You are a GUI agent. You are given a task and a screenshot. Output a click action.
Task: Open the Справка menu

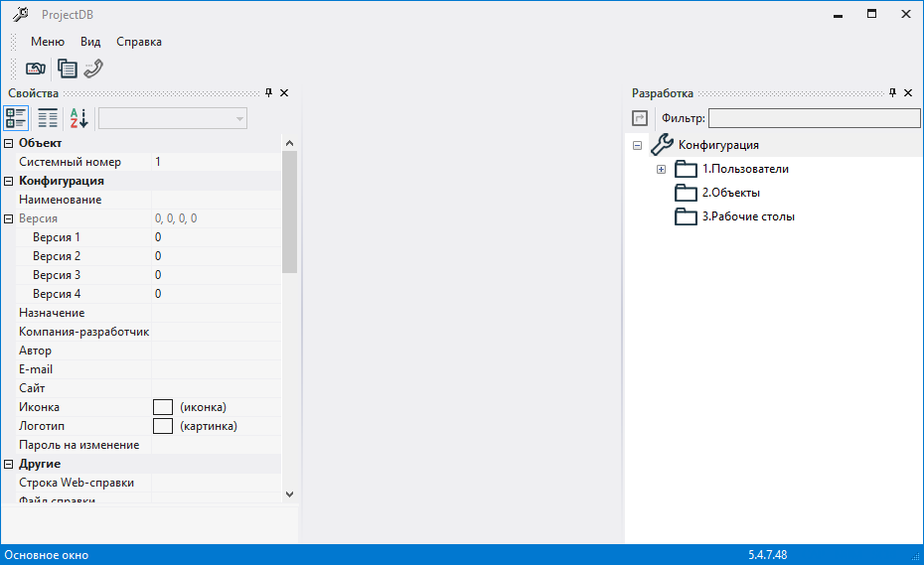(x=139, y=42)
